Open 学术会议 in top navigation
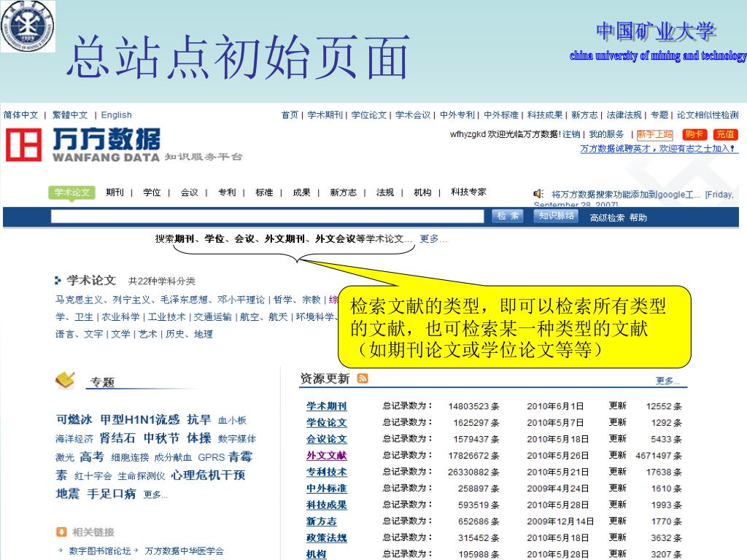This screenshot has width=747, height=560. [x=413, y=114]
